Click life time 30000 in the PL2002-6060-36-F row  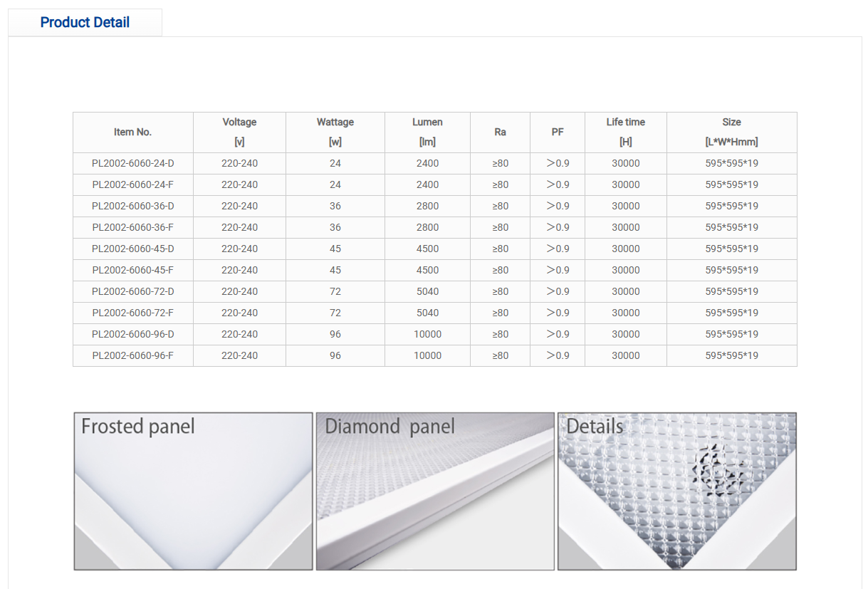tap(626, 227)
